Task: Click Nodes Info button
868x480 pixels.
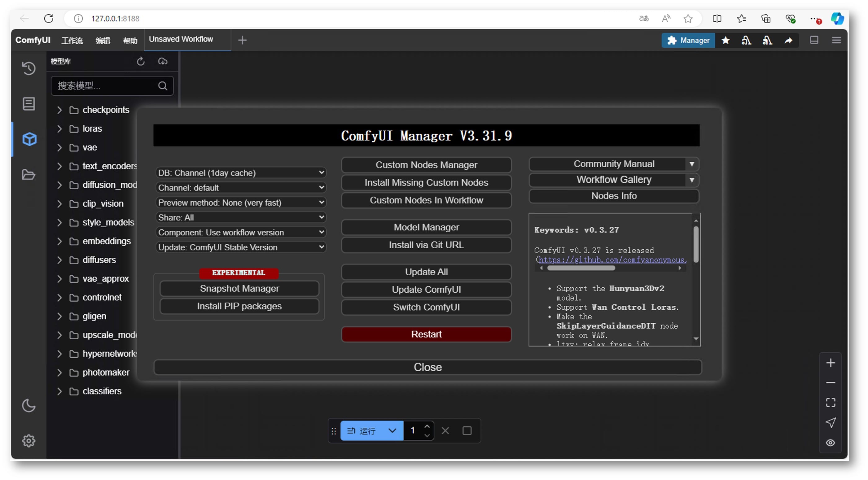Action: [614, 196]
